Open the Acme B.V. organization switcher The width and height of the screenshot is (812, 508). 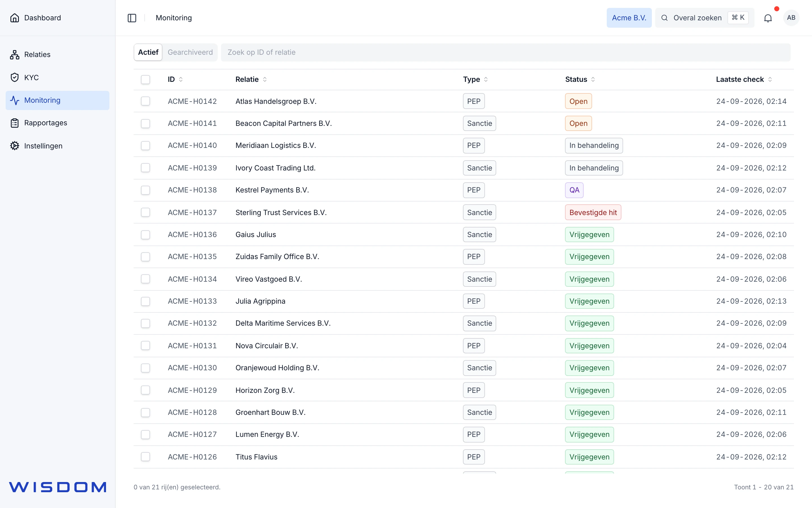coord(629,18)
